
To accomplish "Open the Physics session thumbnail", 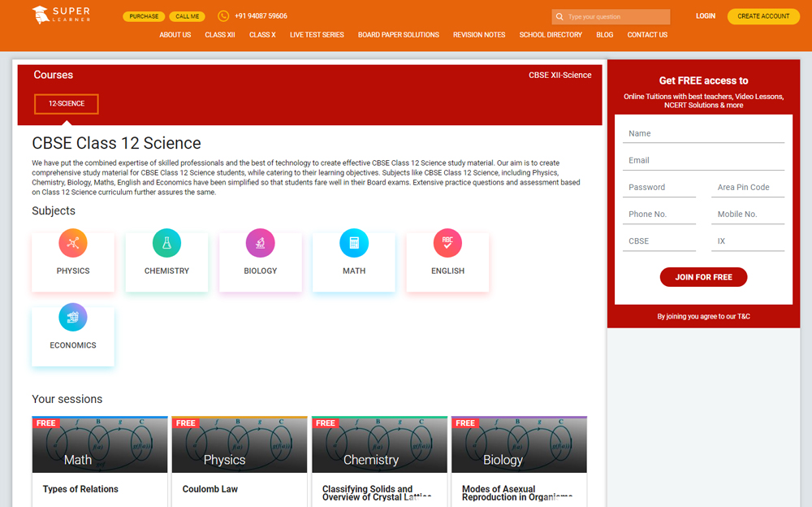I will pyautogui.click(x=240, y=444).
